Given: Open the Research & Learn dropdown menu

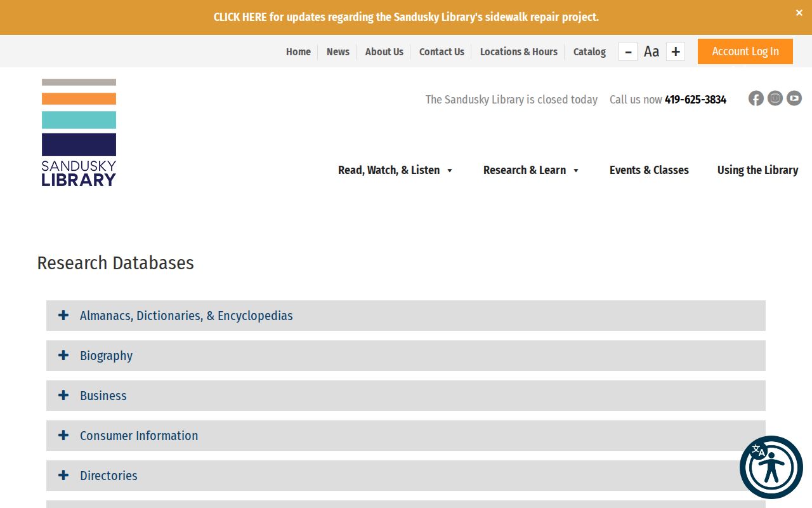Looking at the screenshot, I should 532,170.
